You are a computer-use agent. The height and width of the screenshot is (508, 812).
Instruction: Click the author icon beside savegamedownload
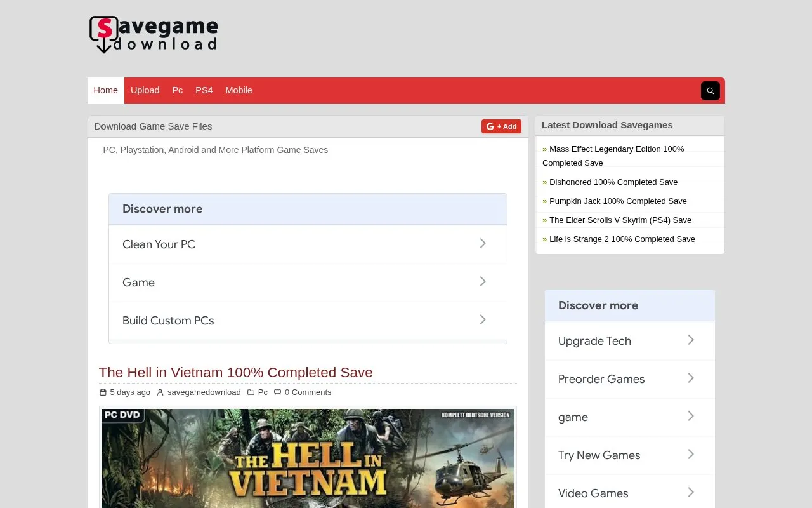pos(160,392)
